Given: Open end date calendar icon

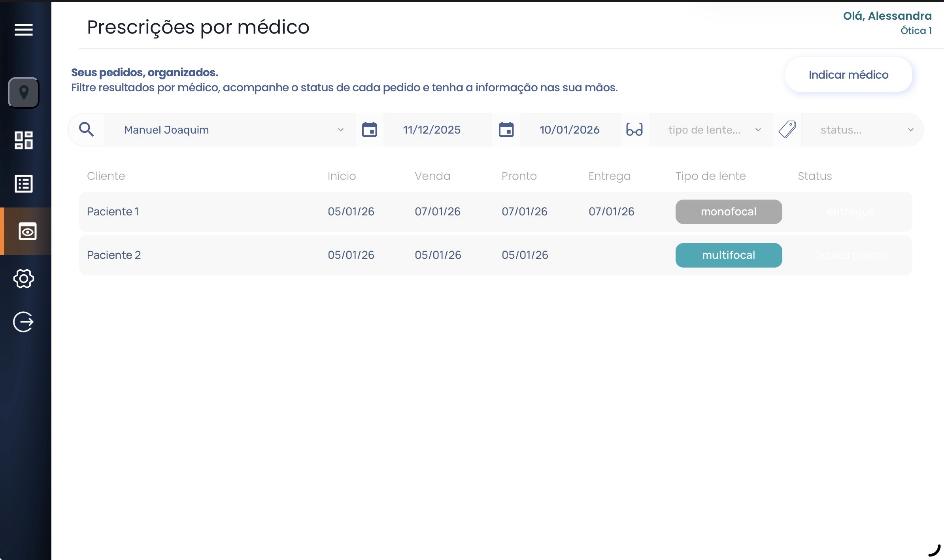Looking at the screenshot, I should [x=506, y=130].
